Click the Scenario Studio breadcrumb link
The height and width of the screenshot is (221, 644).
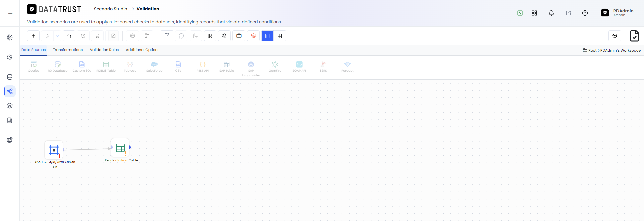coord(111,9)
